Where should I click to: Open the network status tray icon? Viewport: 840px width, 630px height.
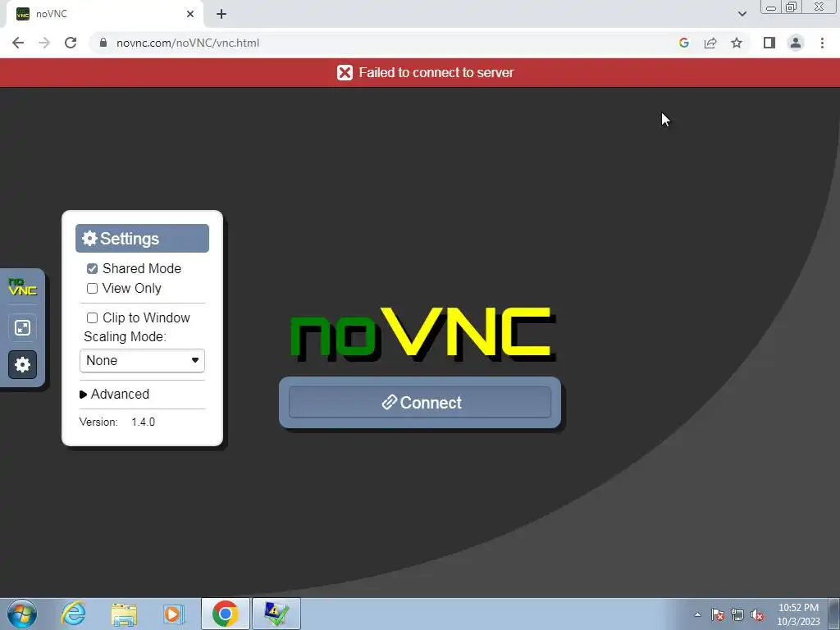(737, 614)
